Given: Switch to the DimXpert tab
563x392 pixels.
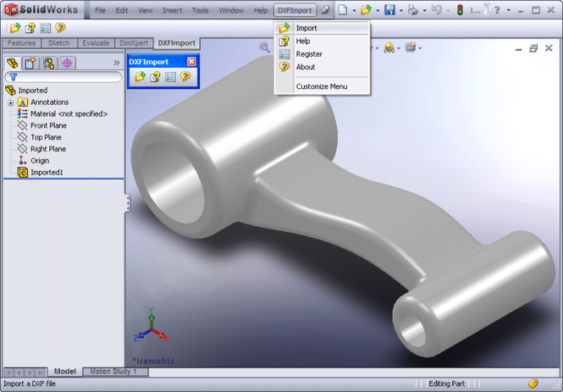Looking at the screenshot, I should click(x=134, y=43).
